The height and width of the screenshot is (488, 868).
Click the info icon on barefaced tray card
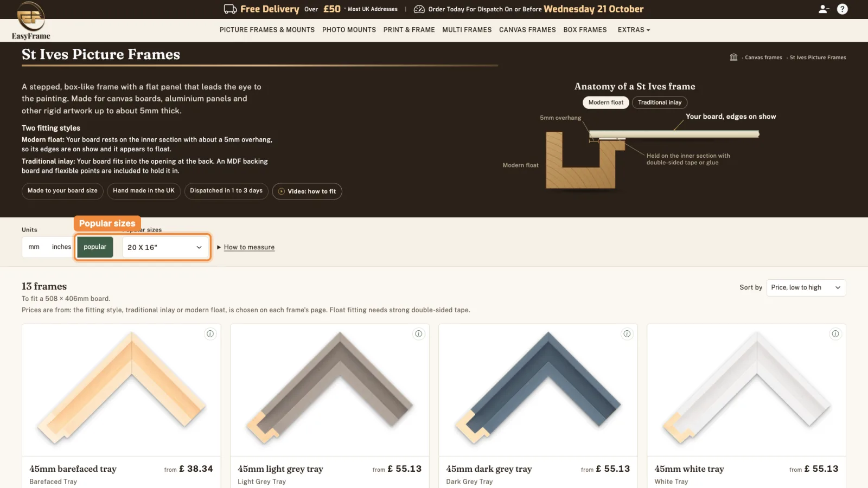[210, 334]
